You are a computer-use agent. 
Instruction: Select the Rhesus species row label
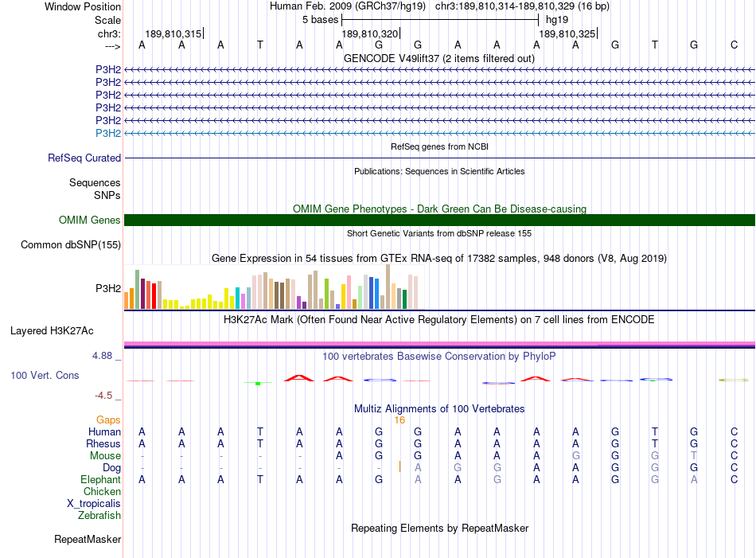(x=103, y=443)
